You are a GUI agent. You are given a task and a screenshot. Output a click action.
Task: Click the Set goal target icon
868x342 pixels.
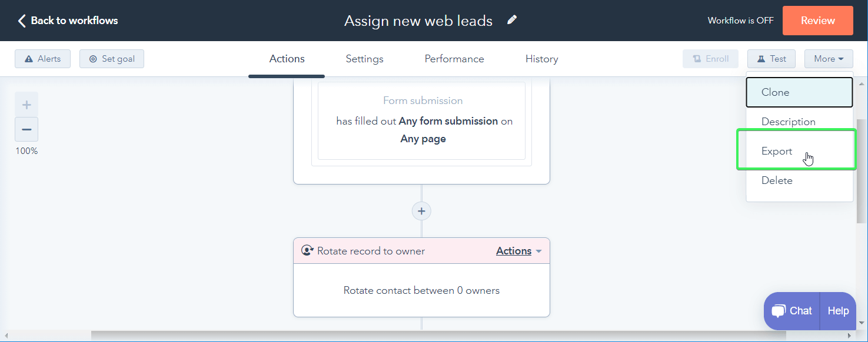[93, 58]
